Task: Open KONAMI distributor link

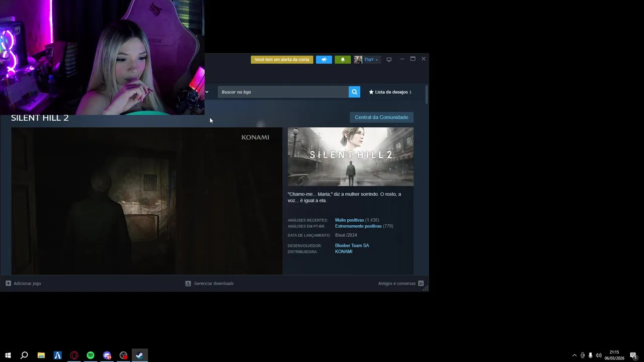Action: [x=344, y=251]
